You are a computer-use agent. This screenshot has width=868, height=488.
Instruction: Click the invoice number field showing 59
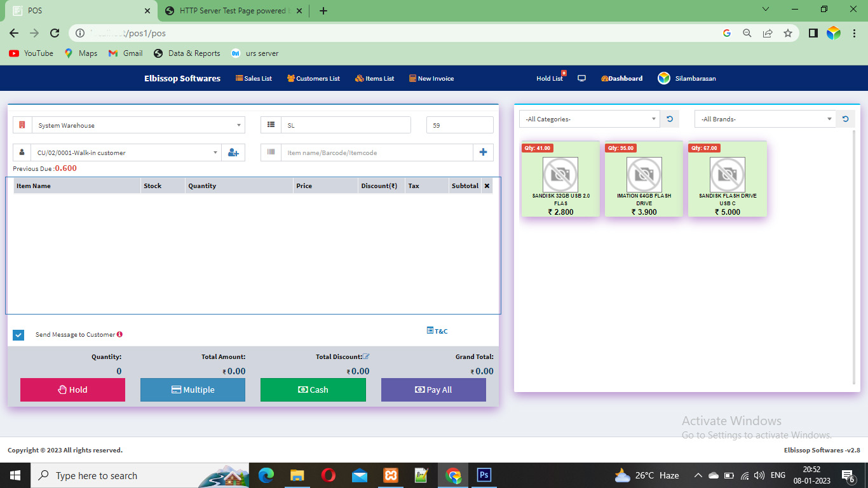[x=460, y=125]
